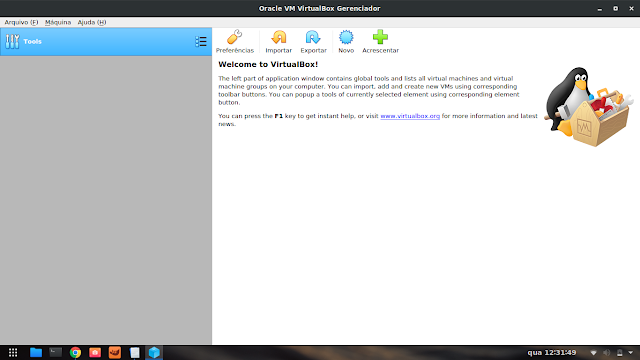640x360 pixels.
Task: Launch Google Chrome from the taskbar
Action: [x=75, y=352]
